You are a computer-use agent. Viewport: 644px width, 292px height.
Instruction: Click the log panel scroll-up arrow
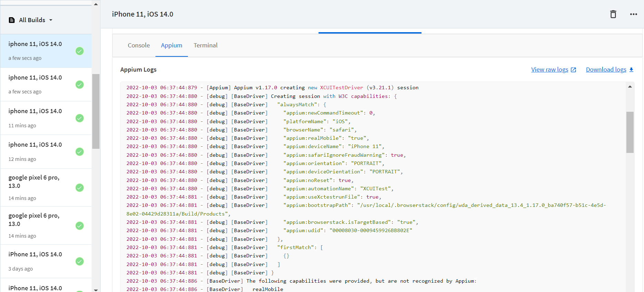click(x=630, y=87)
